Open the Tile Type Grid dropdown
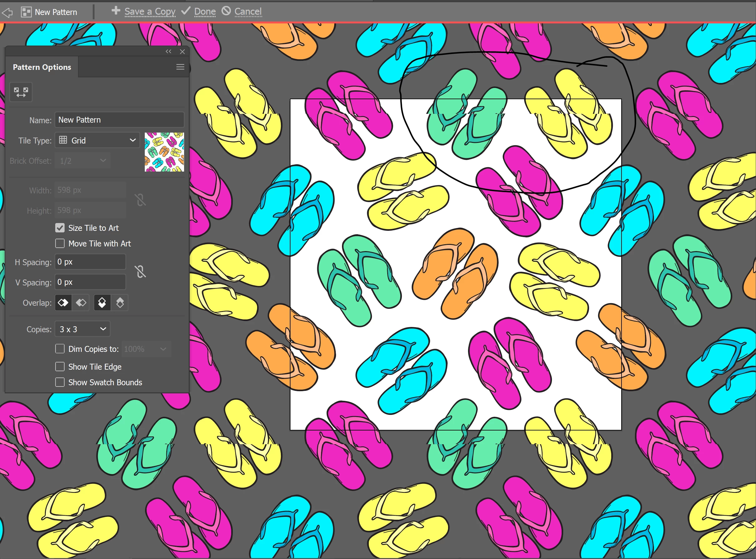This screenshot has height=559, width=756. (97, 140)
